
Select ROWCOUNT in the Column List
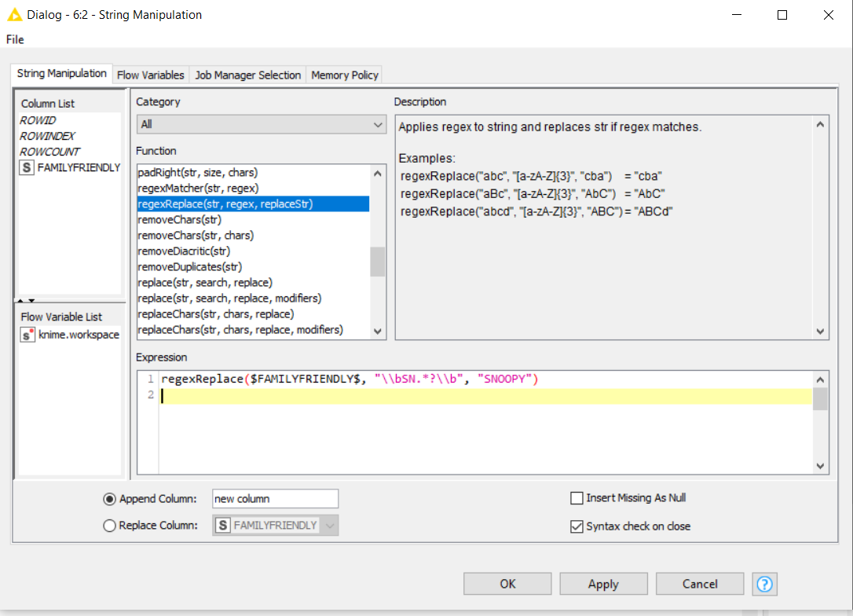tap(49, 152)
